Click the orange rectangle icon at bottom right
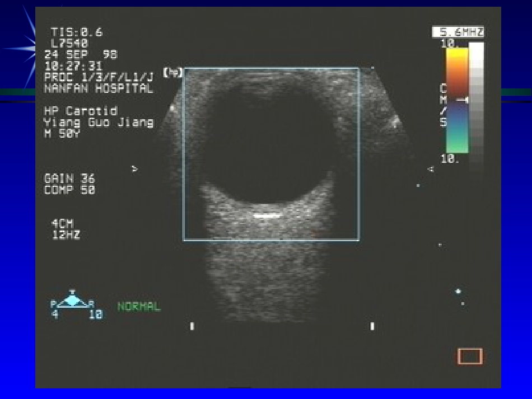Image resolution: width=532 pixels, height=399 pixels. 470,356
